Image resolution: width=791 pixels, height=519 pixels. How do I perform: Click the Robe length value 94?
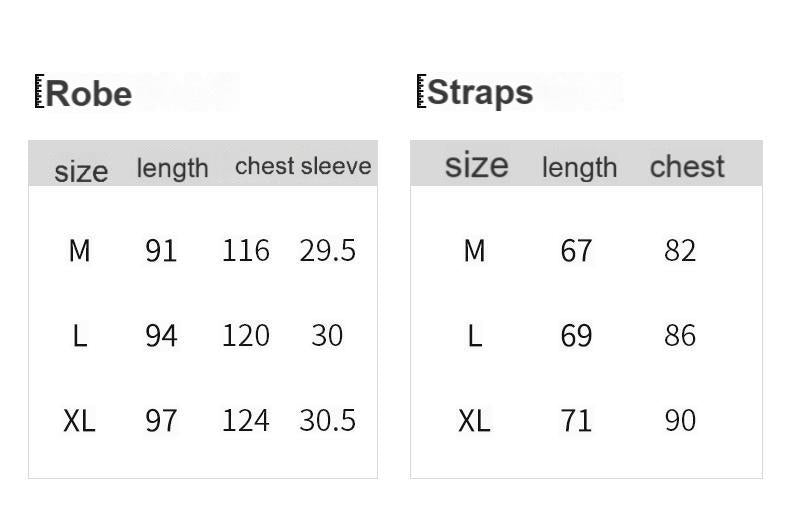[161, 335]
